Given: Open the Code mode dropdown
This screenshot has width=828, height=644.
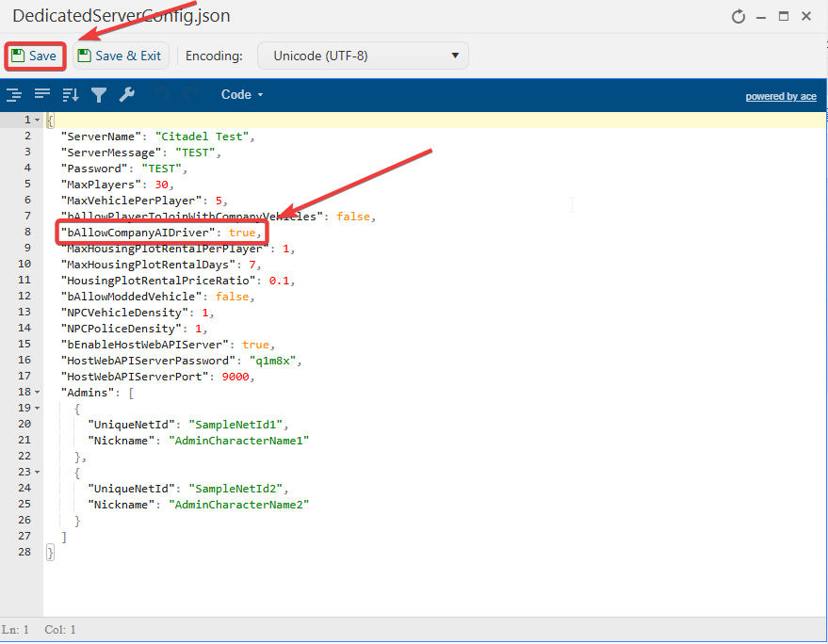Looking at the screenshot, I should pyautogui.click(x=242, y=95).
